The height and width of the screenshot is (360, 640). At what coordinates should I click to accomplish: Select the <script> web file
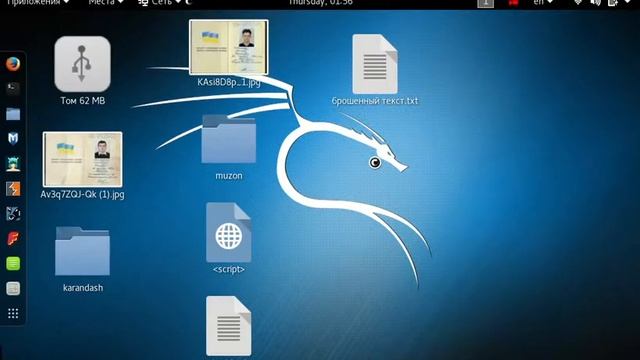(229, 232)
